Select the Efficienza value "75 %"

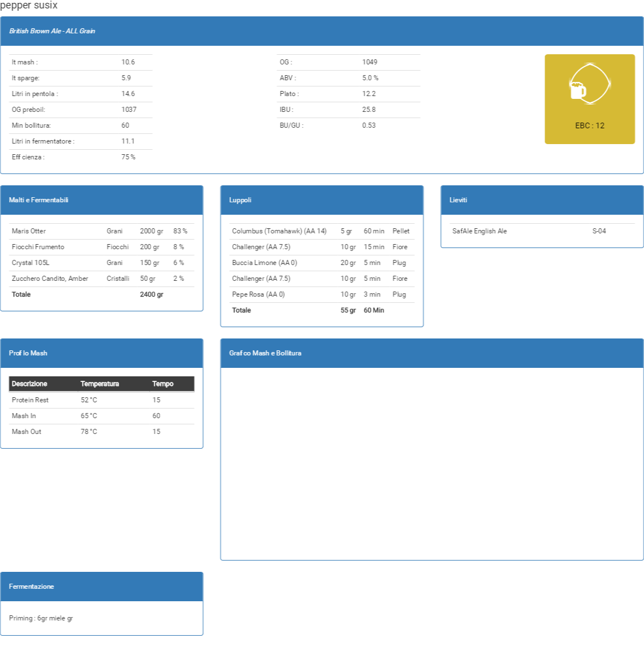click(x=128, y=157)
